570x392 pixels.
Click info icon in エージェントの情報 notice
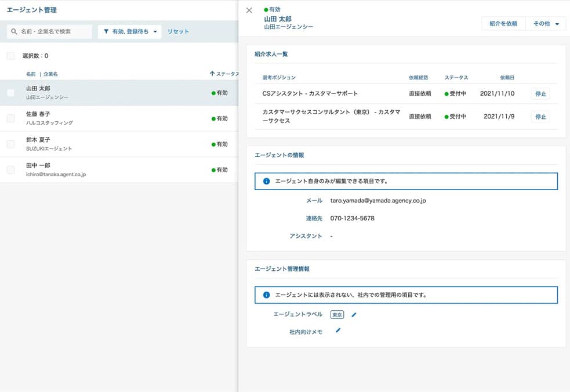click(267, 181)
